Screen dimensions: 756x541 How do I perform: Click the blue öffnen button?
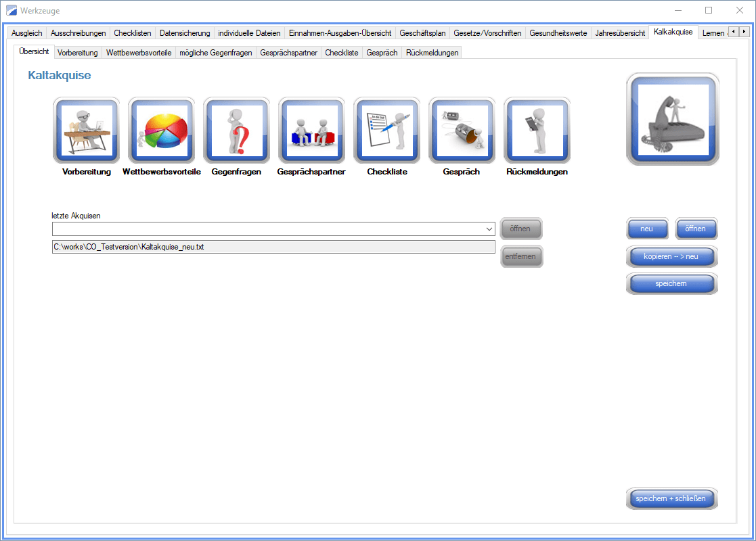[696, 229]
